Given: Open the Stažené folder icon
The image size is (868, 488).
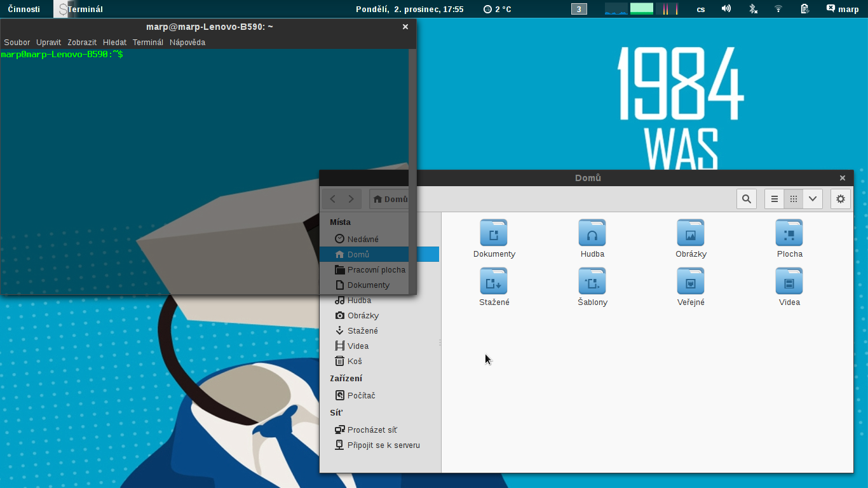Looking at the screenshot, I should click(x=494, y=281).
